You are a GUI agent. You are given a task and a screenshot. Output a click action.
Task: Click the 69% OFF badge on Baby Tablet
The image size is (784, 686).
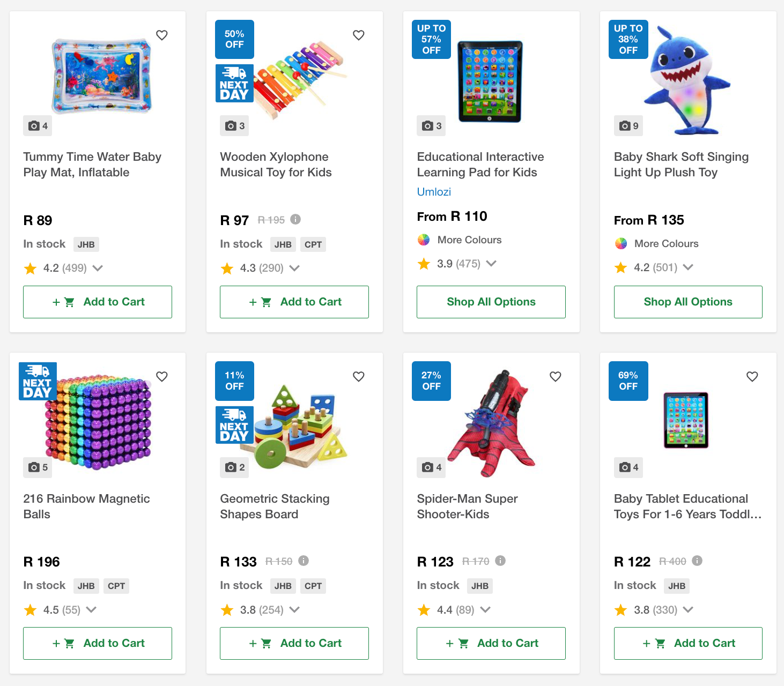628,381
